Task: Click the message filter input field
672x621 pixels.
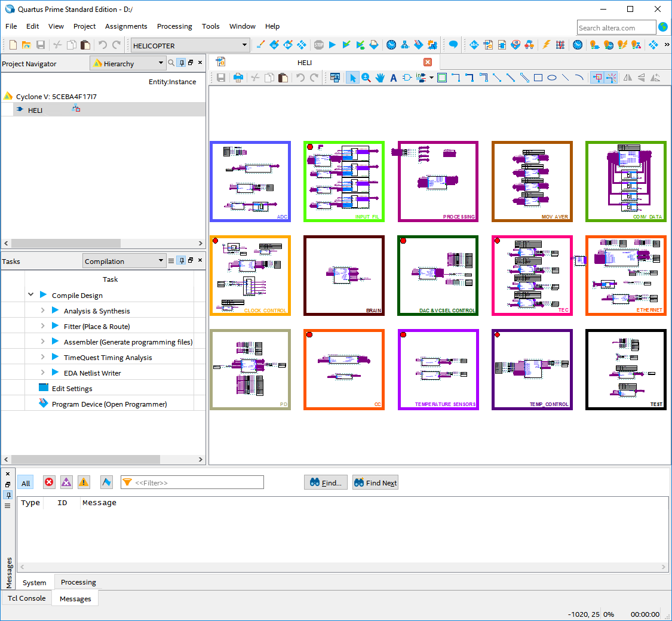Action: tap(192, 482)
